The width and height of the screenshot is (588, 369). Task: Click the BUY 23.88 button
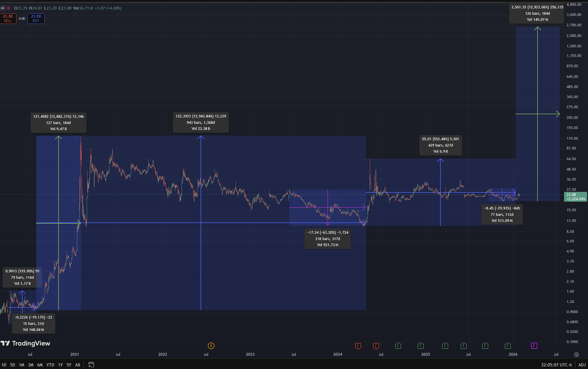click(36, 18)
